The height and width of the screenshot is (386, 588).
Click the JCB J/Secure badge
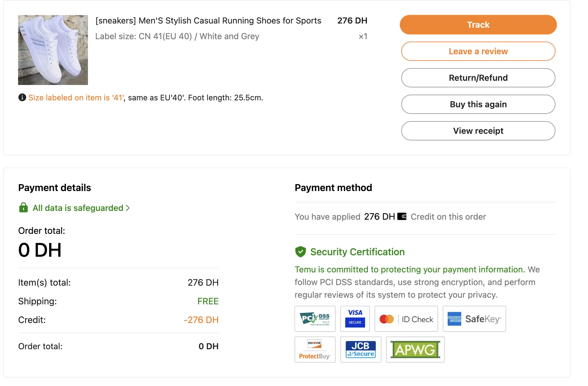[361, 350]
